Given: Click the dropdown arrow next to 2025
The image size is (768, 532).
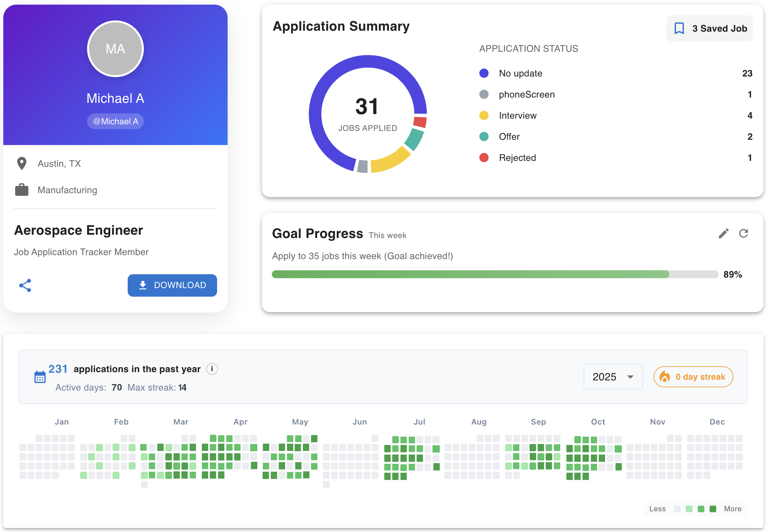Looking at the screenshot, I should click(630, 377).
